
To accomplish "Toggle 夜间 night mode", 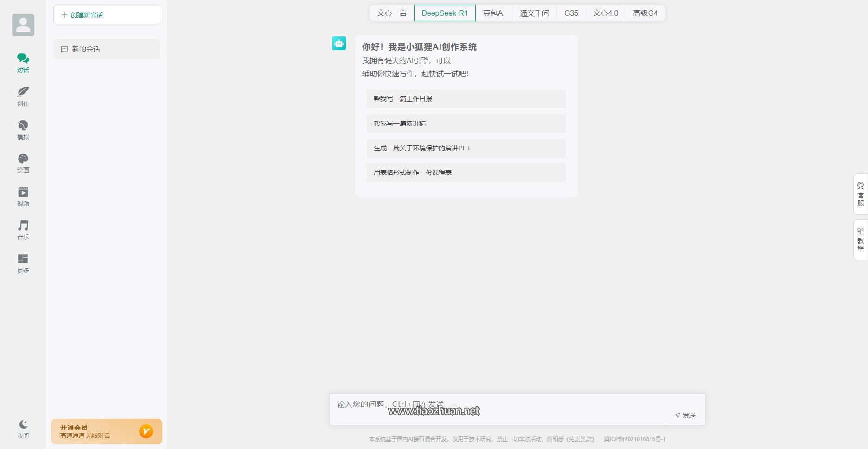I will (x=23, y=429).
